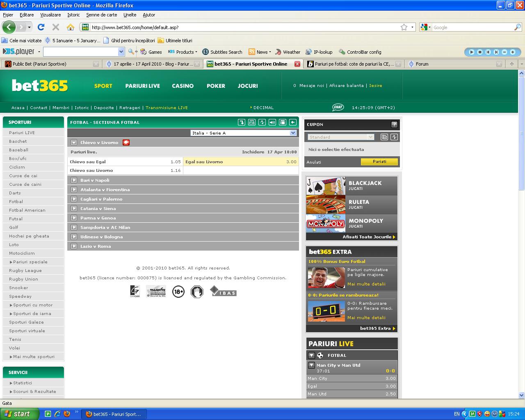Viewport: 525px width, 420px height.
Task: Open the Semne de carte menu
Action: point(102,15)
